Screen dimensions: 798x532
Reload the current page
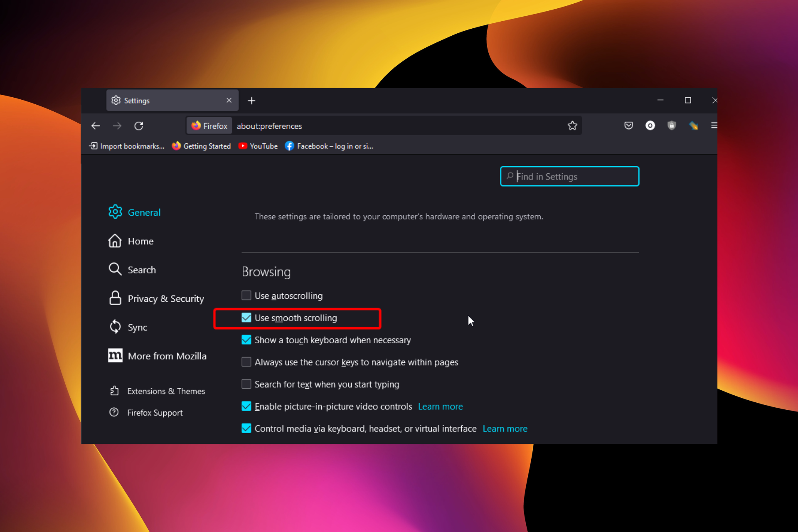tap(139, 126)
